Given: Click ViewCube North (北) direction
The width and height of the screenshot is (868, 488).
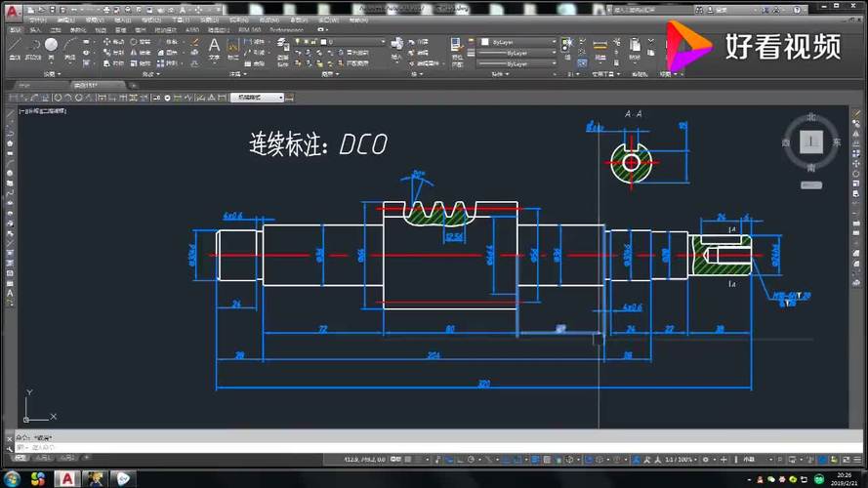Looking at the screenshot, I should [x=811, y=117].
